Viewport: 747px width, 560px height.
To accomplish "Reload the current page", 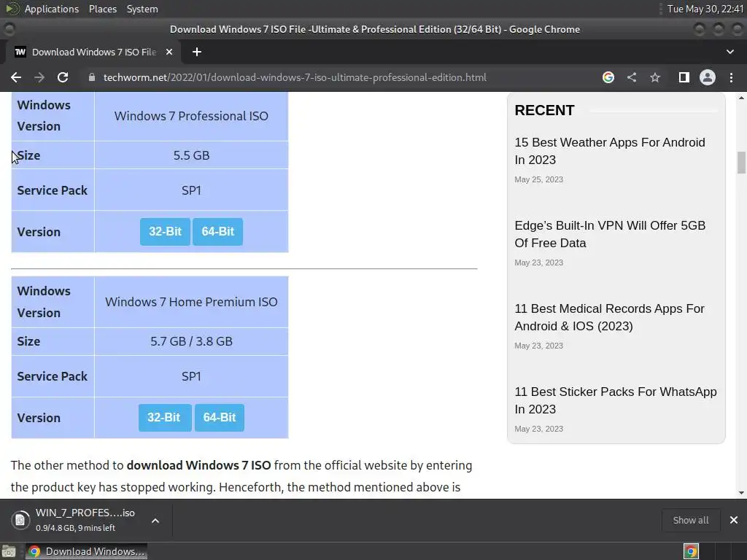I will click(x=63, y=77).
